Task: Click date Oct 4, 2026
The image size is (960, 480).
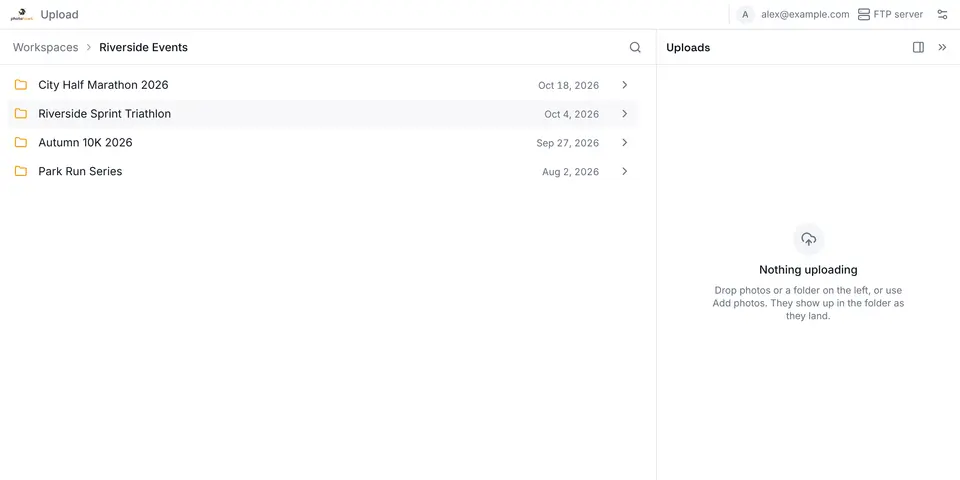Action: (571, 114)
